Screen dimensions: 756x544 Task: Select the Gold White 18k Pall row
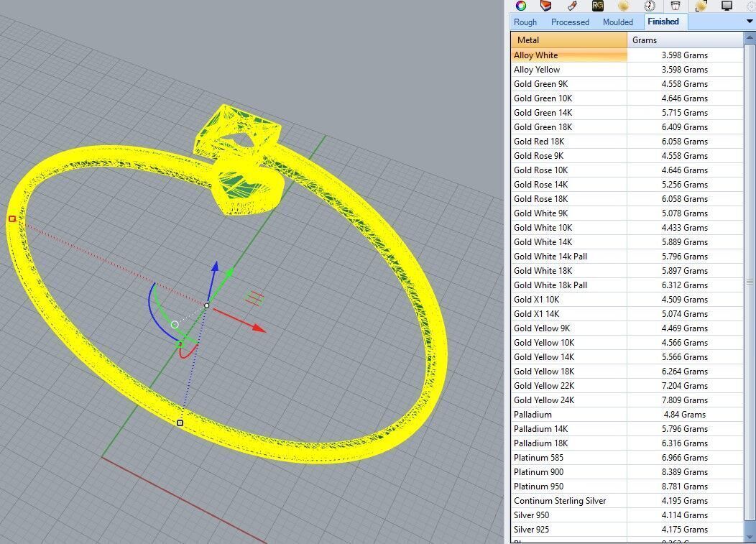(x=627, y=285)
